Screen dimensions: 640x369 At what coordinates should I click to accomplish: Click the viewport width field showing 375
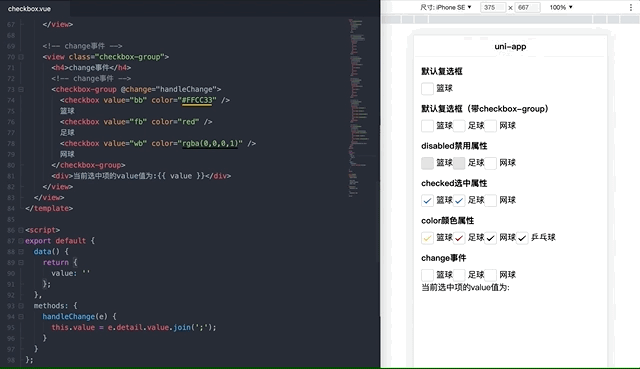[x=493, y=7]
